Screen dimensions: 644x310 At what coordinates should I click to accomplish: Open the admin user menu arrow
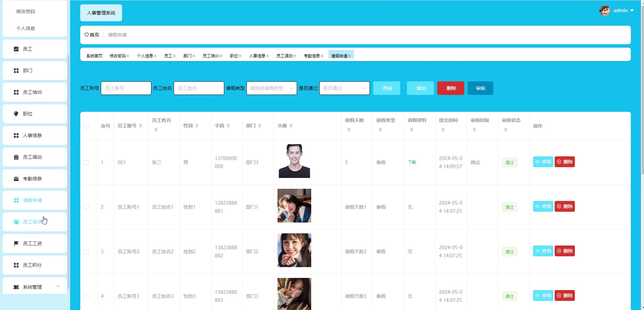point(632,11)
